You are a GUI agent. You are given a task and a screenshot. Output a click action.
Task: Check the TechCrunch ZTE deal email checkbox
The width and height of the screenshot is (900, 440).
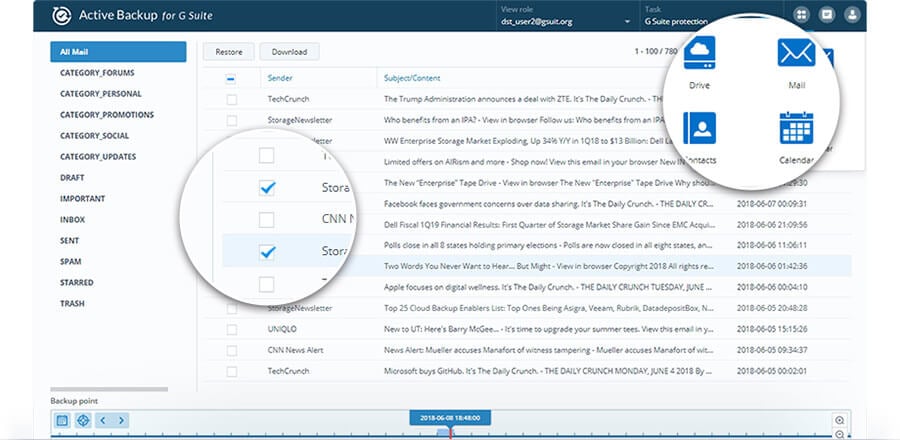click(231, 99)
